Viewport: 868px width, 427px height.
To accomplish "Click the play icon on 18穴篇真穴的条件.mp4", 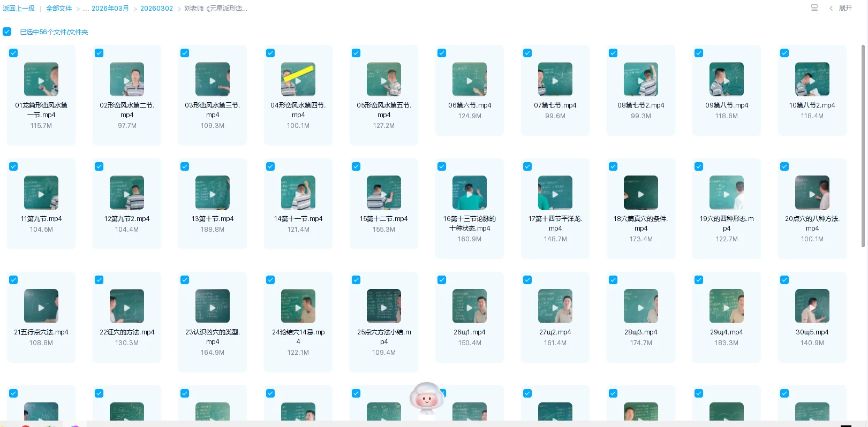I will (x=641, y=195).
